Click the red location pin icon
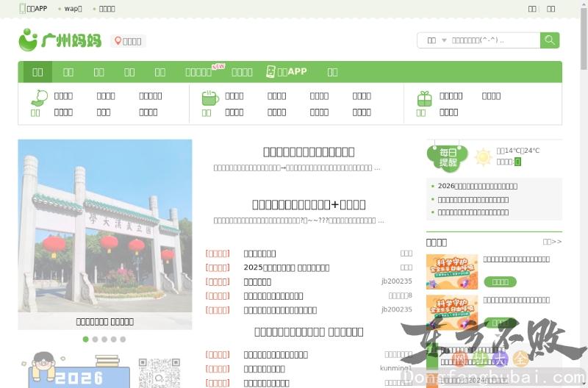The height and width of the screenshot is (388, 588). (x=118, y=41)
